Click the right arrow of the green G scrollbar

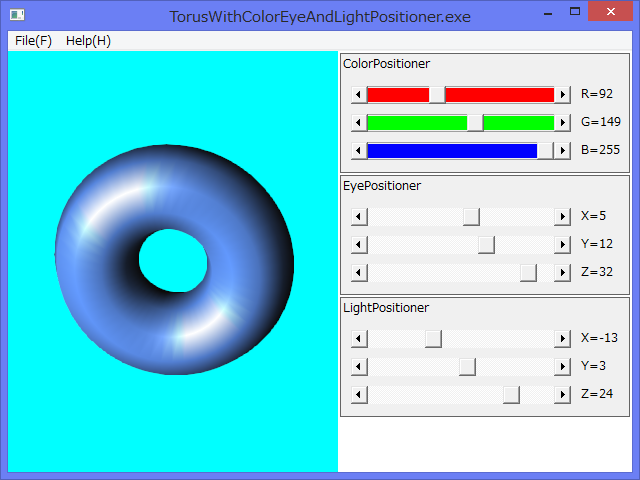(x=562, y=122)
